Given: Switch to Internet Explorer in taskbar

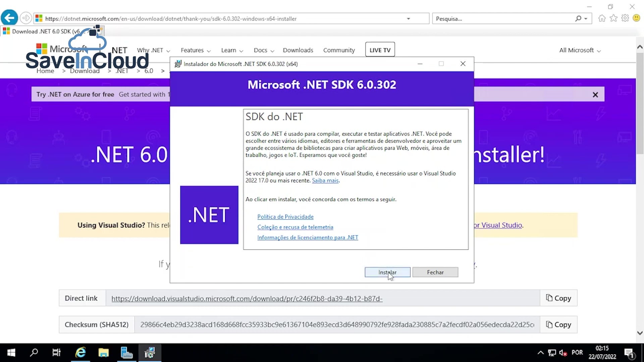Looking at the screenshot, I should pos(80,353).
